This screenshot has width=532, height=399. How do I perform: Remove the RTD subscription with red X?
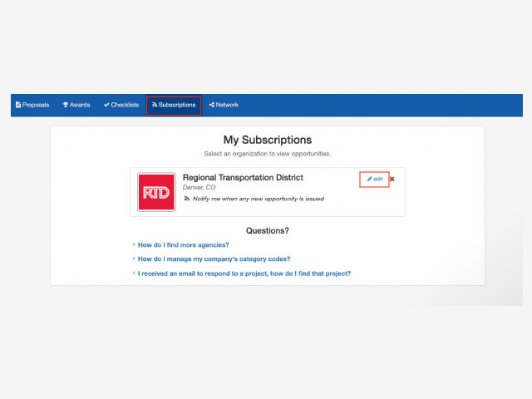point(392,180)
